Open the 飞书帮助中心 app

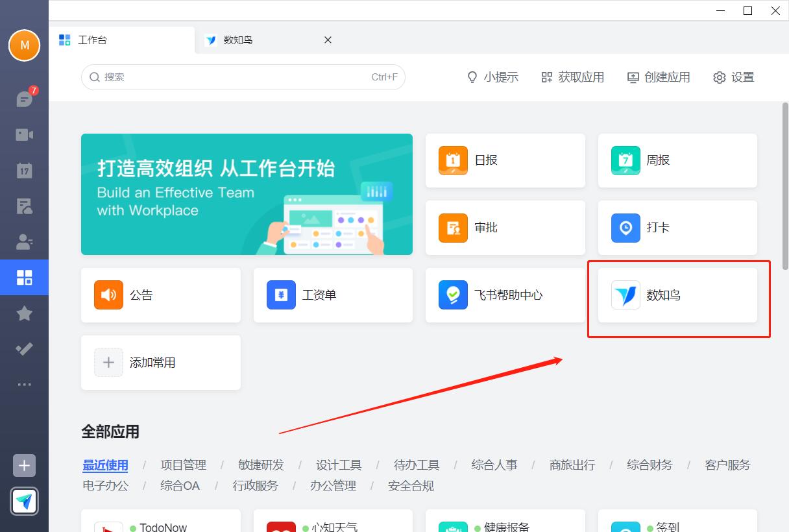pos(505,295)
